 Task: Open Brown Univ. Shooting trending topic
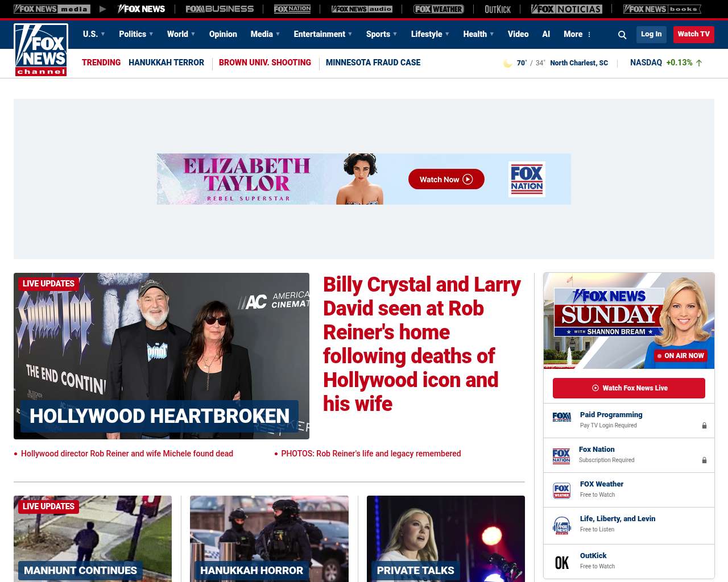point(265,63)
